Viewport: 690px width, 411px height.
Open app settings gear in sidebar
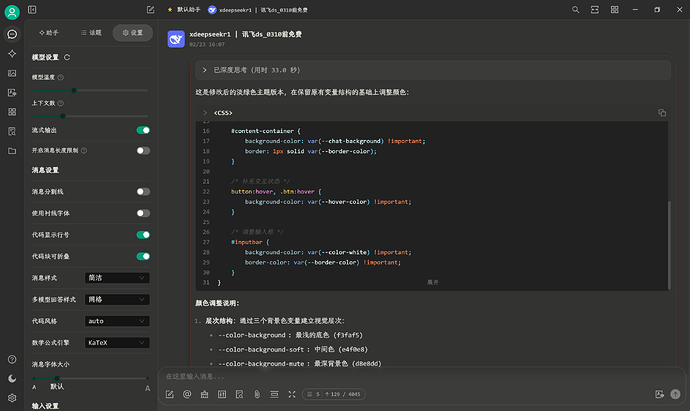[x=12, y=398]
